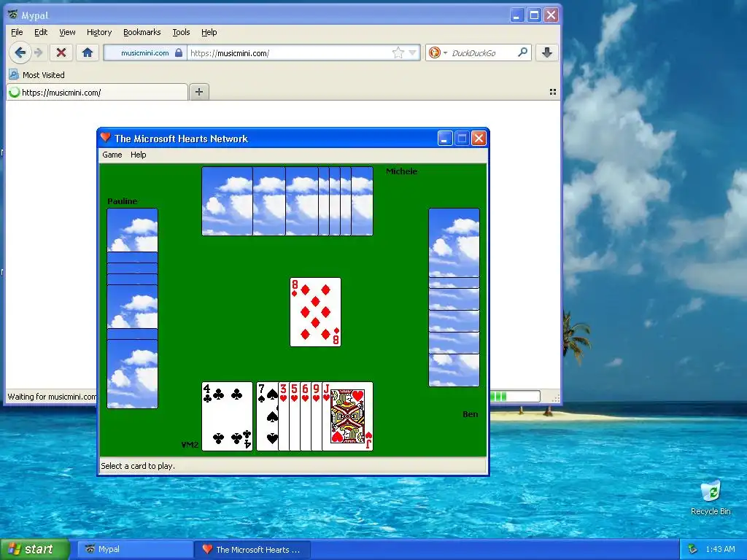This screenshot has height=560, width=747.
Task: Open Mypal downloads arrow button
Action: click(547, 52)
